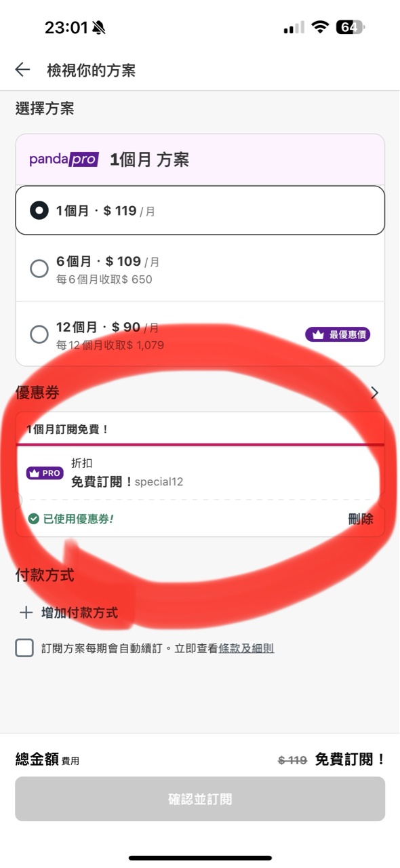This screenshot has height=868, width=400.
Task: Tap 增加付款方式 to add payment
Action: click(79, 613)
